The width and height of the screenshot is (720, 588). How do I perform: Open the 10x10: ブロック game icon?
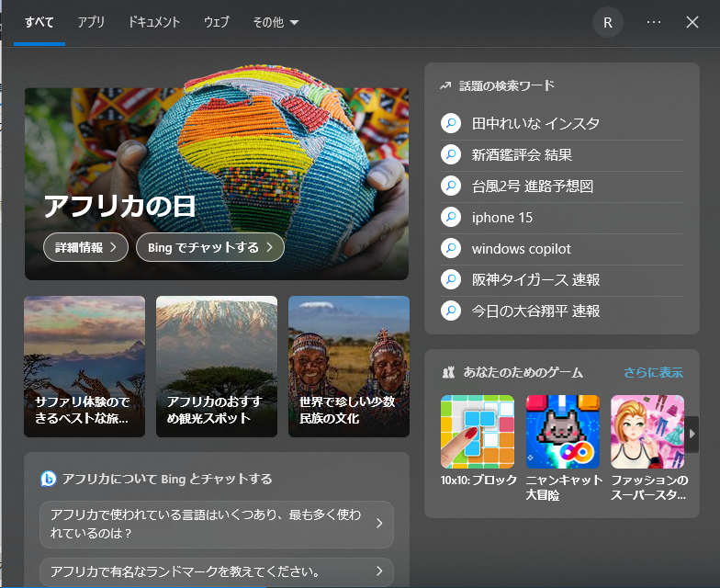(478, 432)
